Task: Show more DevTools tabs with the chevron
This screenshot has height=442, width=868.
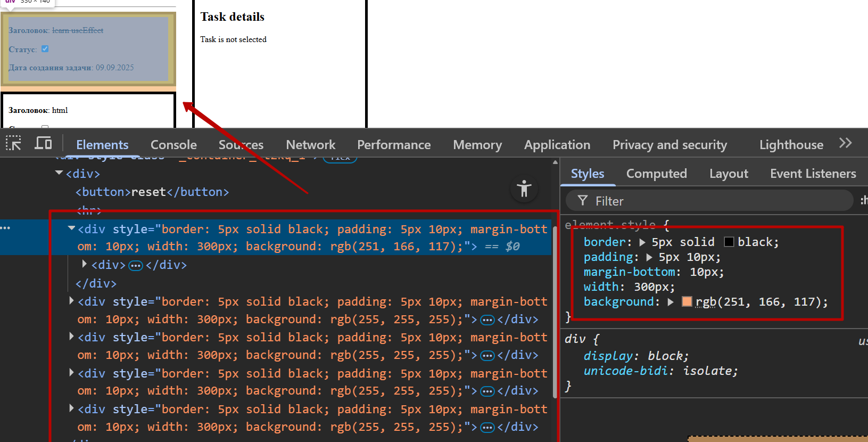Action: (x=845, y=143)
